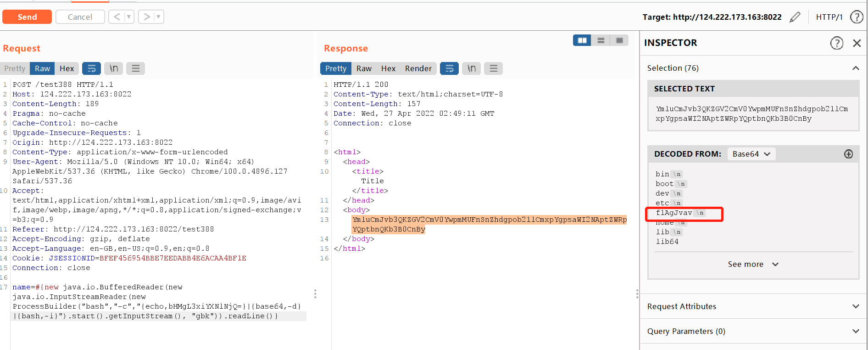Add another decoding with plus icon

tap(849, 154)
